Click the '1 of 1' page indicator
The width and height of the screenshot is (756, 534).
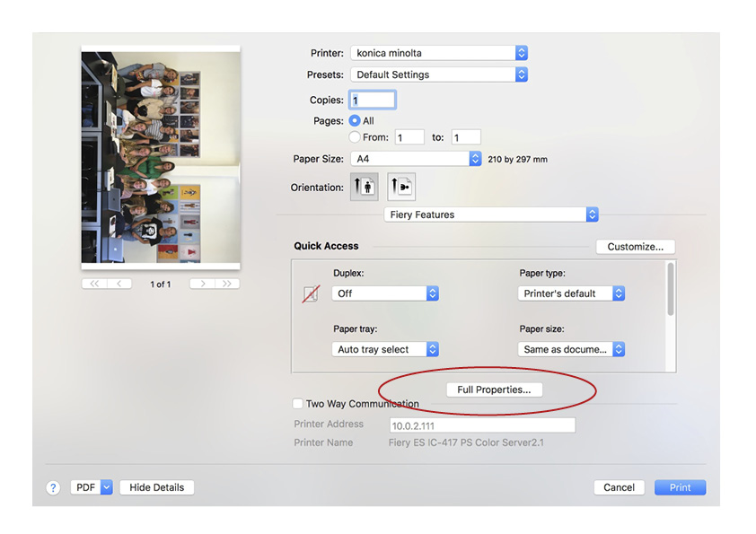(x=161, y=285)
